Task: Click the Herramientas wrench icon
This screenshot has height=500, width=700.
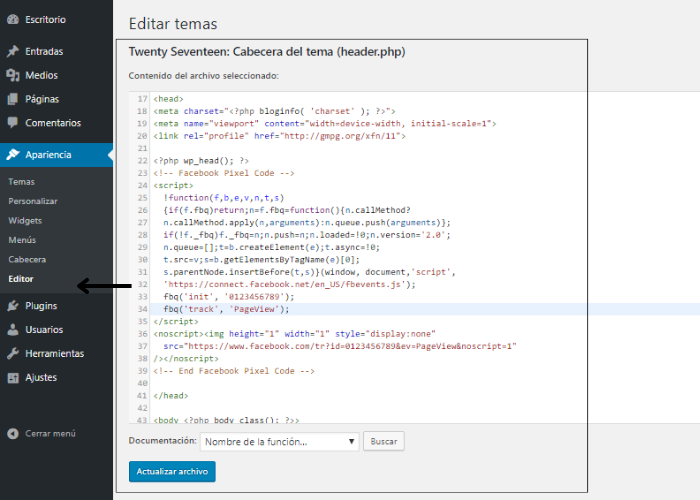Action: (12, 354)
